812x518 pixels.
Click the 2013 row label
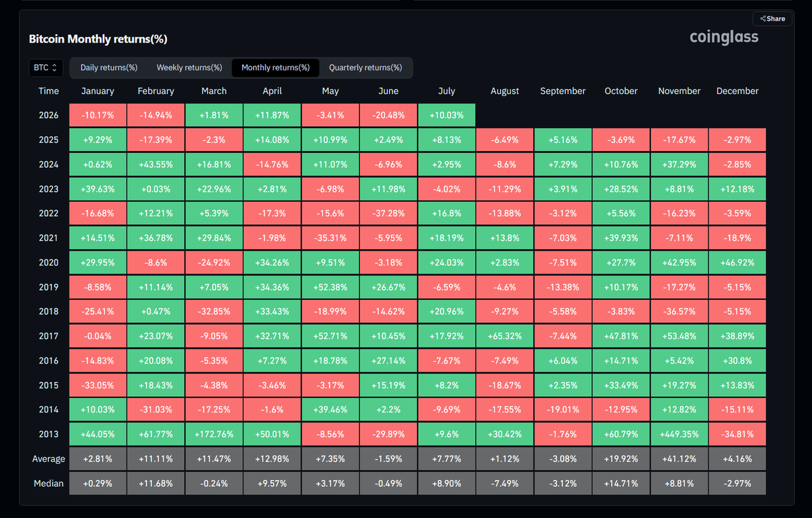click(x=49, y=434)
